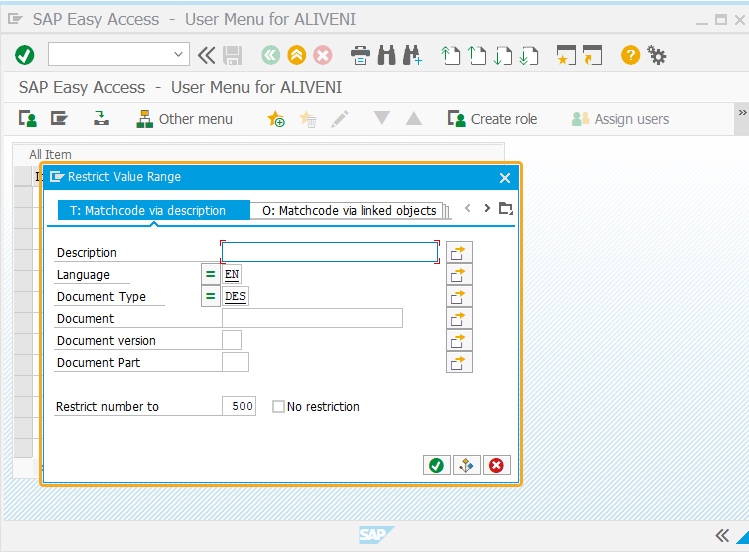Expand the status bar with the double chevron
Screen dimensions: 749x552
tap(722, 535)
